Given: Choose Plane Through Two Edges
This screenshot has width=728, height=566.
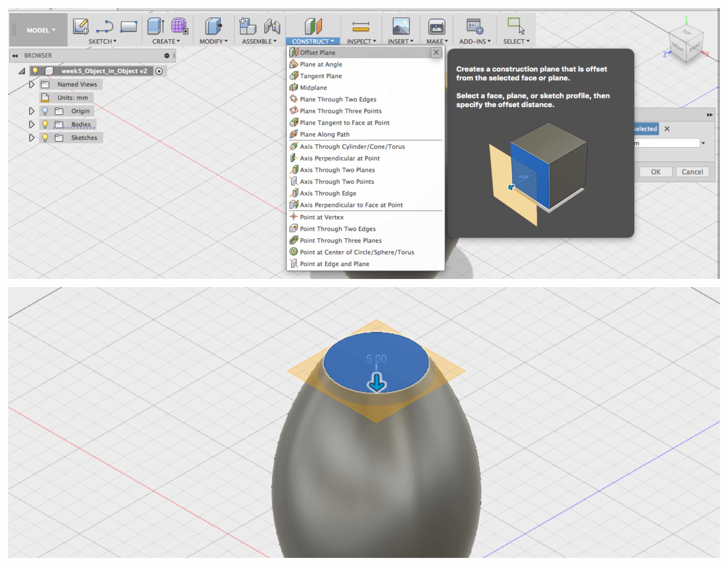Looking at the screenshot, I should (x=366, y=99).
